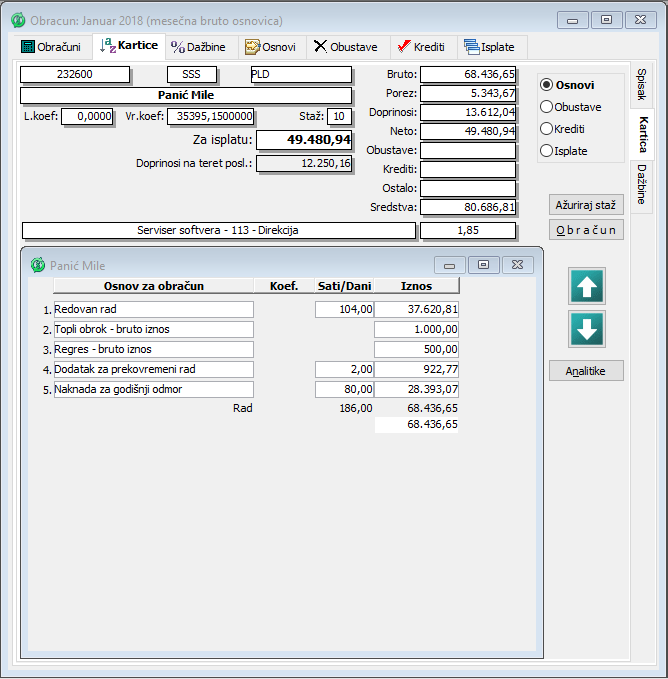The height and width of the screenshot is (679, 668).
Task: Click the green down arrow button
Action: [x=587, y=329]
